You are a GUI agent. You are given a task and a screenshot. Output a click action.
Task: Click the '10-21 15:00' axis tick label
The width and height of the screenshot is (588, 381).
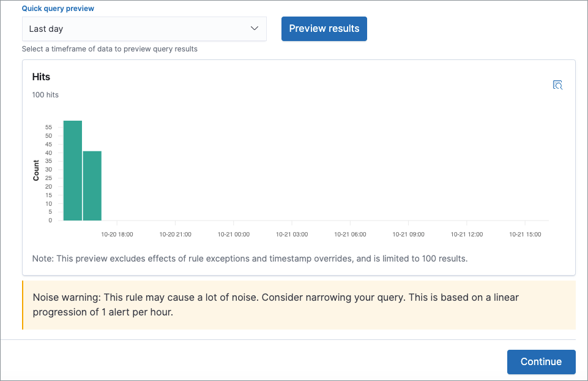[525, 234]
